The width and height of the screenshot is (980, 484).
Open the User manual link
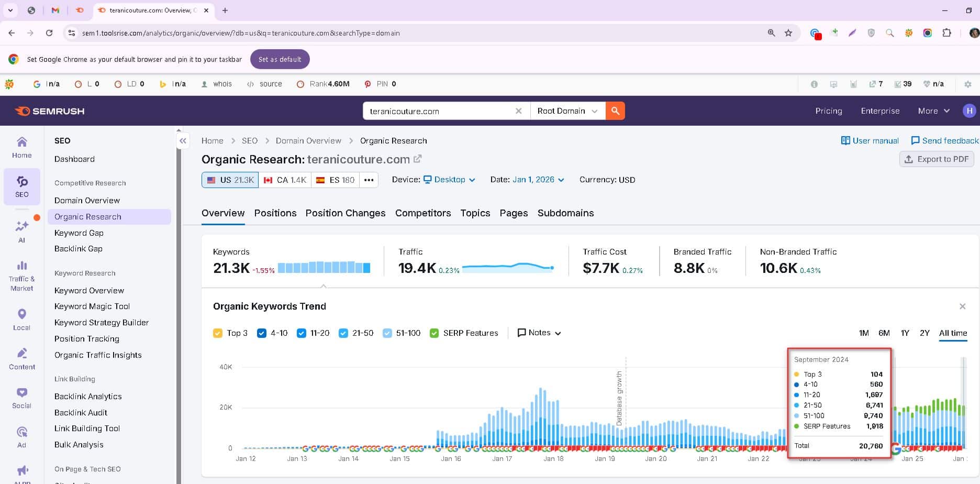870,141
